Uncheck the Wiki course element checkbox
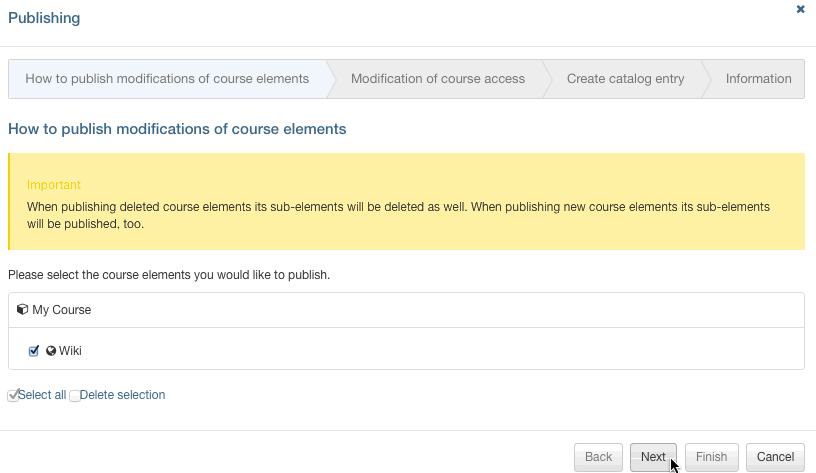The width and height of the screenshot is (816, 473). 34,350
